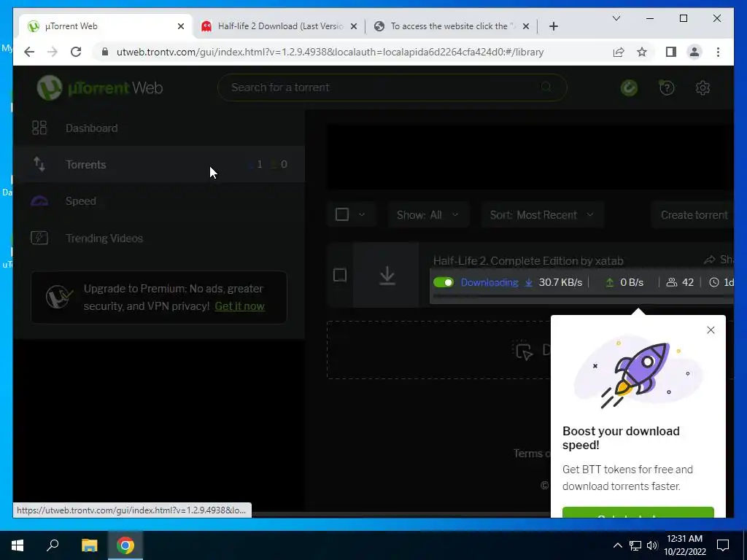Click the green speed boost icon

coord(629,87)
